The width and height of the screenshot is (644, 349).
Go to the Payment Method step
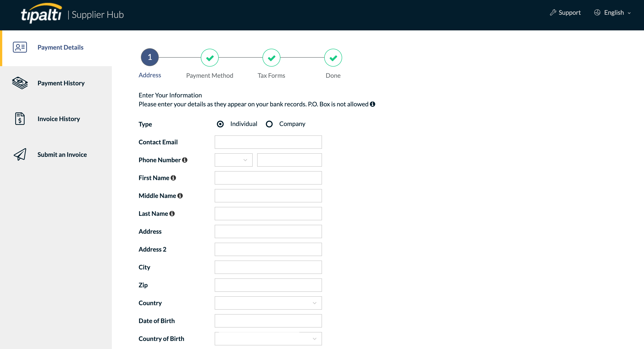(x=210, y=58)
